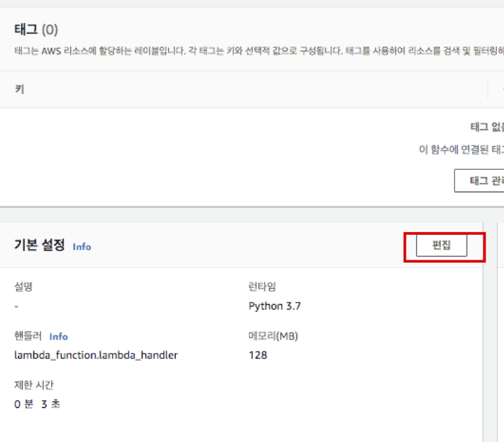Click the 이 함수에 연결된 태그 message line

(460, 150)
